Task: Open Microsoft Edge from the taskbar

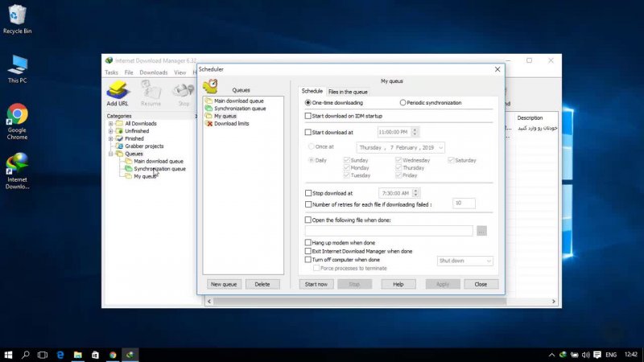Action: pos(60,354)
